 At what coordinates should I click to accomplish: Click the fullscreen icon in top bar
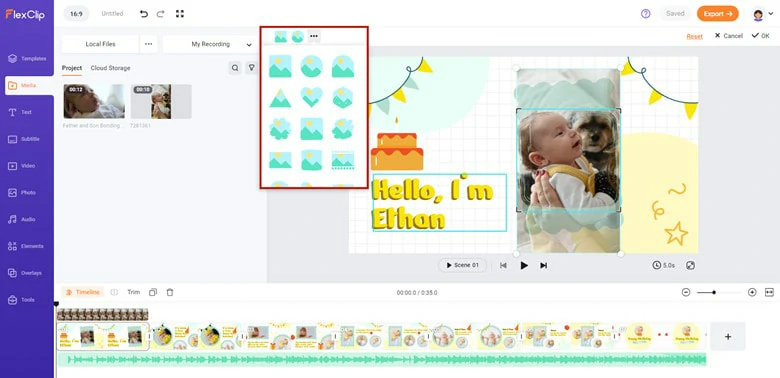(180, 14)
